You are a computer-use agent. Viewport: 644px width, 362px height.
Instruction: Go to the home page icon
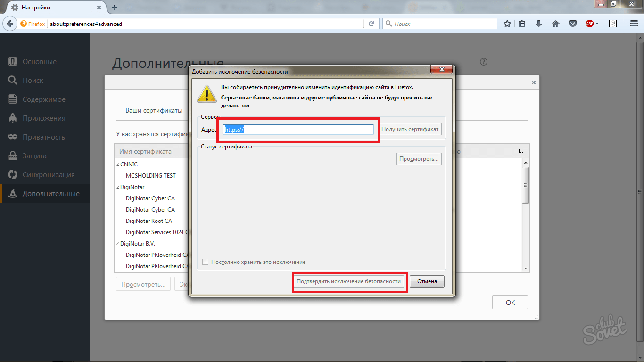556,24
